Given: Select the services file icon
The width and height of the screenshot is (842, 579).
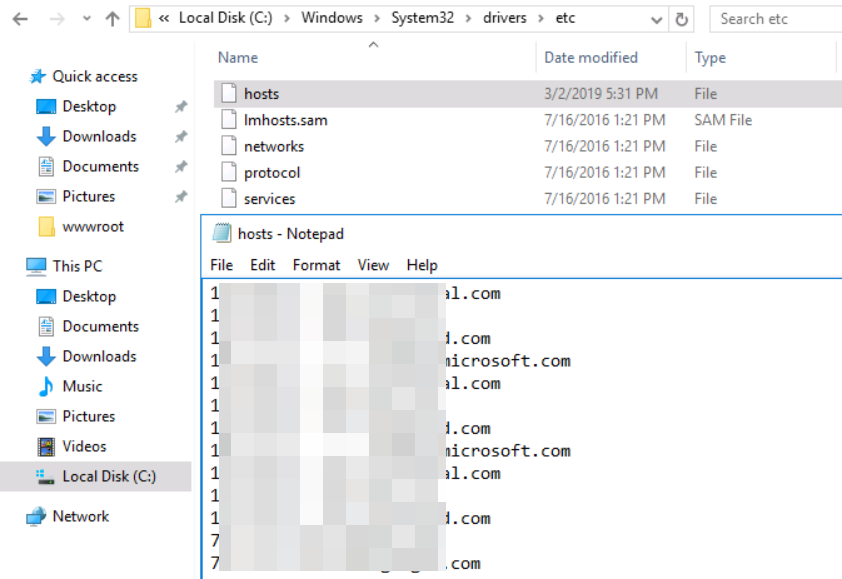Looking at the screenshot, I should (x=229, y=198).
